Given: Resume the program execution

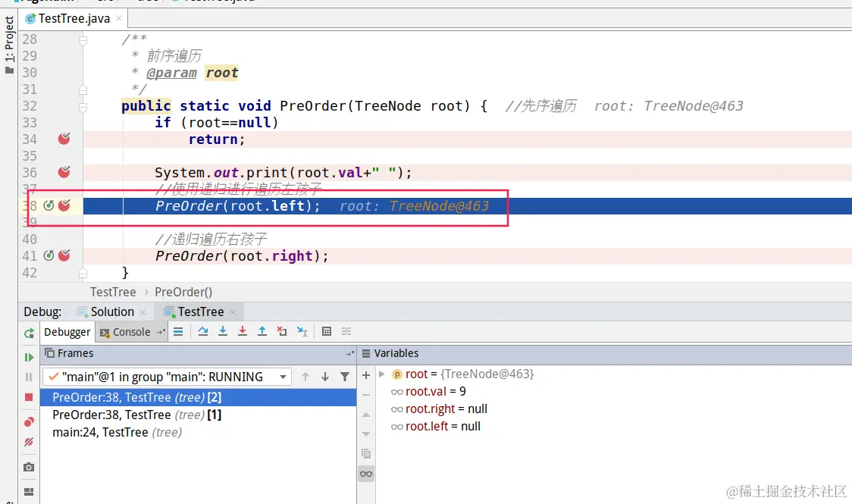Looking at the screenshot, I should (x=29, y=357).
